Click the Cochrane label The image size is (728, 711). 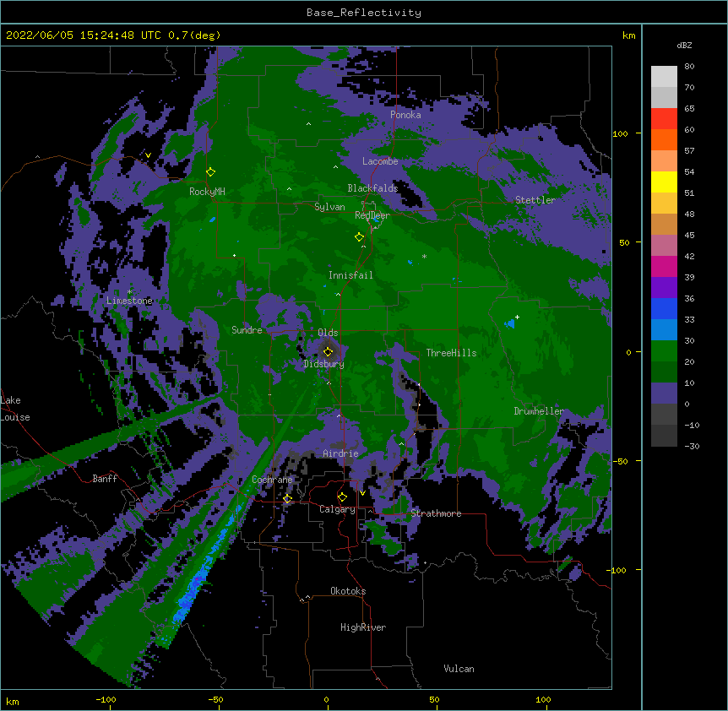(272, 480)
